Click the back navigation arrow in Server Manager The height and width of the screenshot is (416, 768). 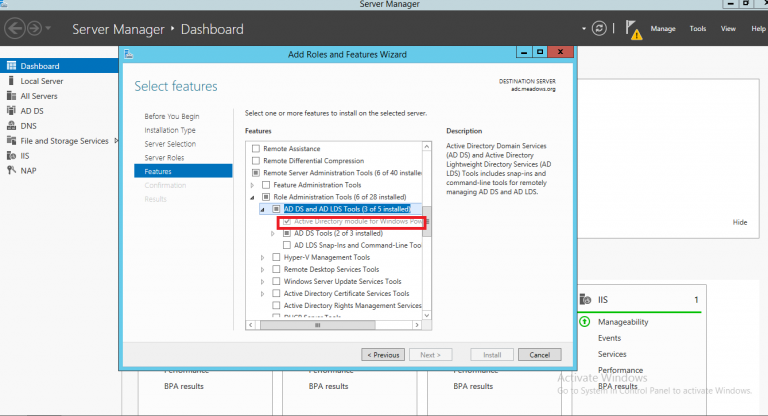click(x=15, y=28)
